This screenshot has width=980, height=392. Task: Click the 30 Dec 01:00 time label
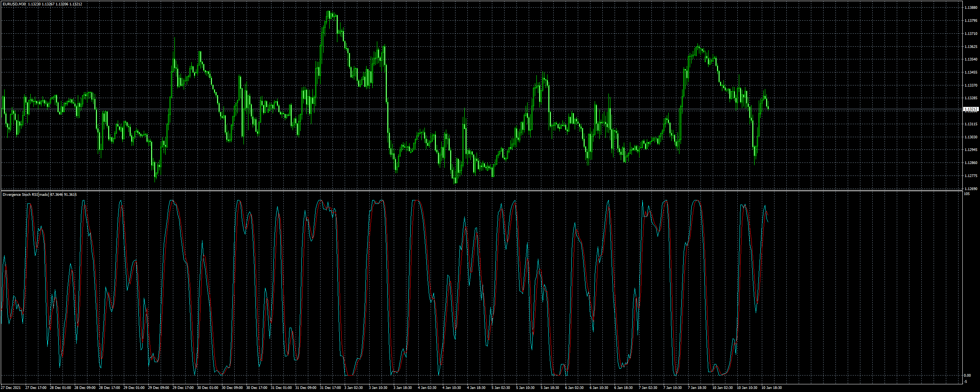(x=207, y=388)
